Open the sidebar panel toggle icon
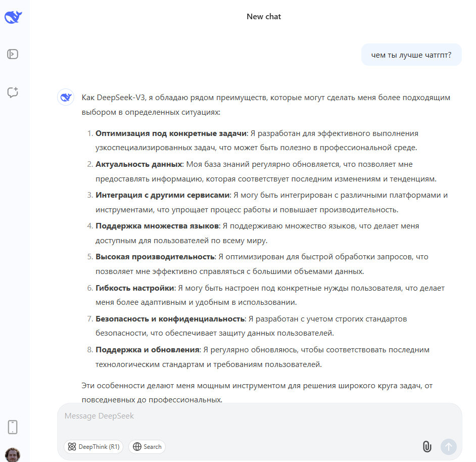476x462 pixels. 13,55
